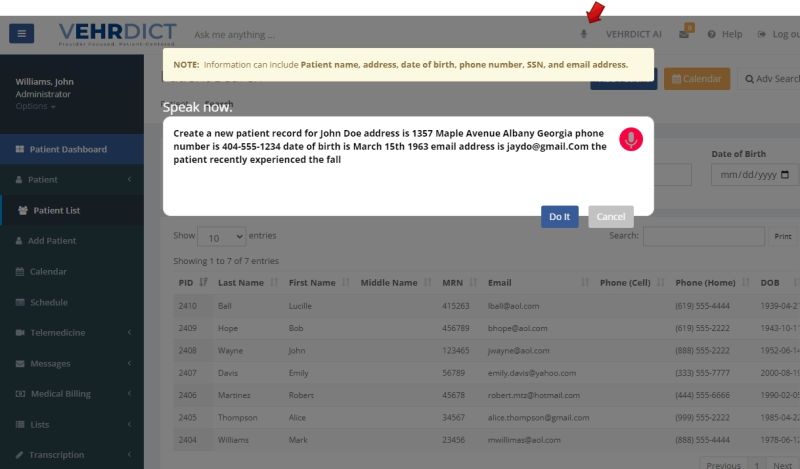Select Schedule from the sidebar
The width and height of the screenshot is (800, 469).
pyautogui.click(x=49, y=302)
